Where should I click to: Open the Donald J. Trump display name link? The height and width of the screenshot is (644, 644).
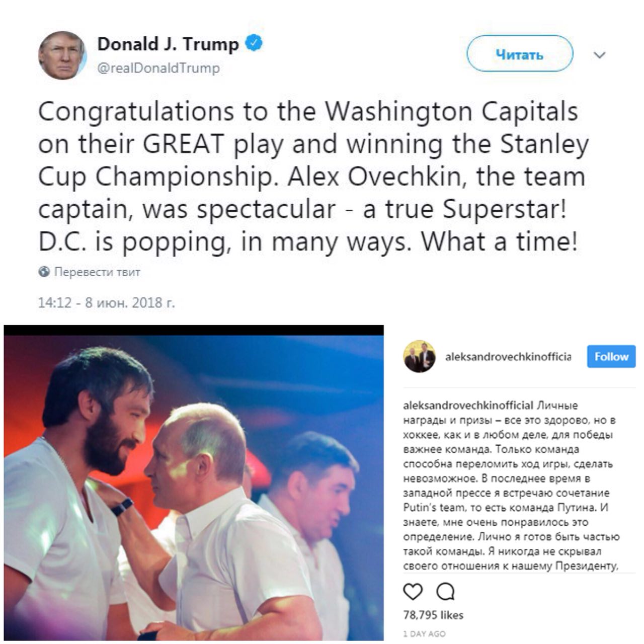[168, 44]
